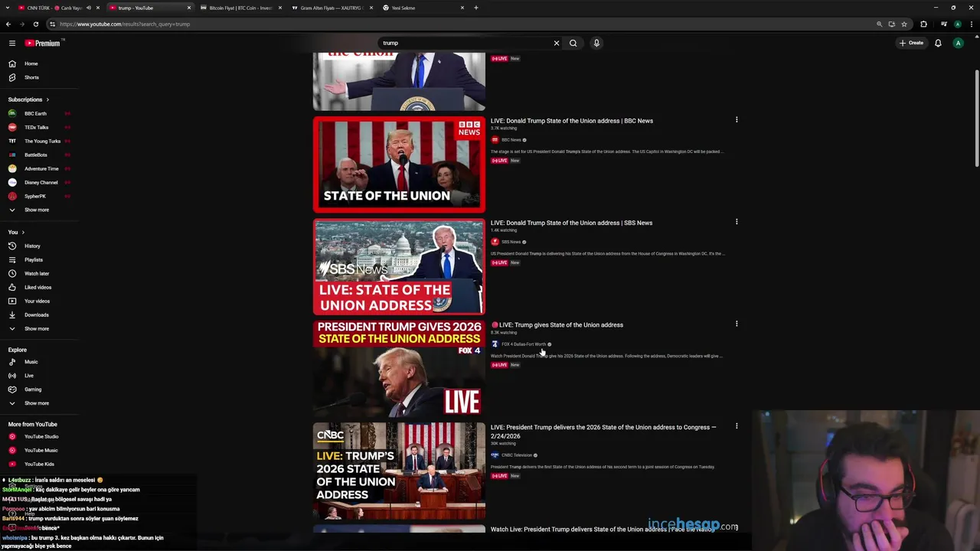
Task: Open YouTube Music link
Action: click(40, 450)
